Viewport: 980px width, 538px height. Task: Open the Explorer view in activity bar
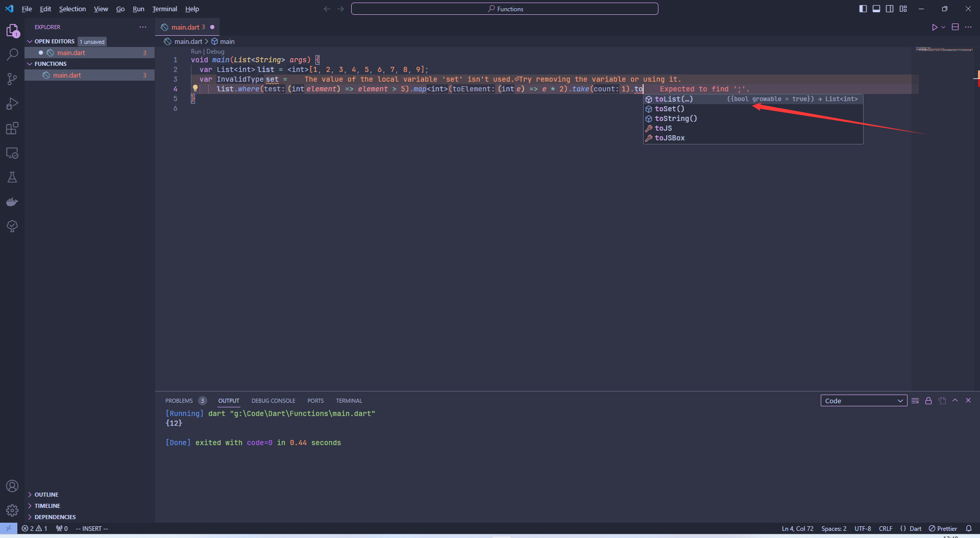(x=12, y=31)
